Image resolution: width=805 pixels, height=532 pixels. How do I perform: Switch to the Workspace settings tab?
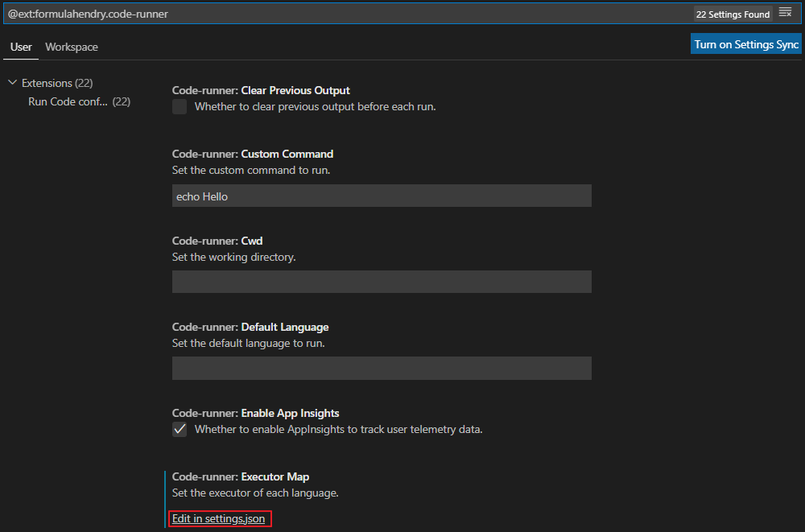point(72,47)
